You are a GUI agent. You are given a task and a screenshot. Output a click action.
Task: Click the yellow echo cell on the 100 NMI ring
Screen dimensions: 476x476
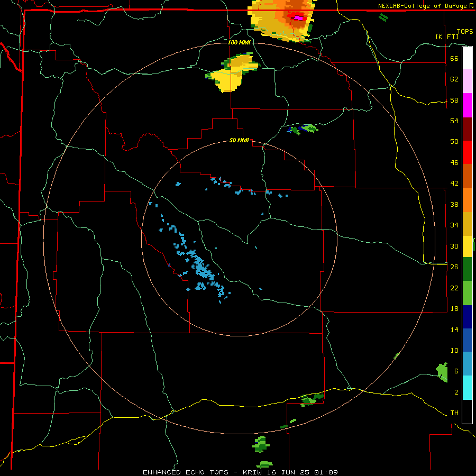(x=232, y=73)
